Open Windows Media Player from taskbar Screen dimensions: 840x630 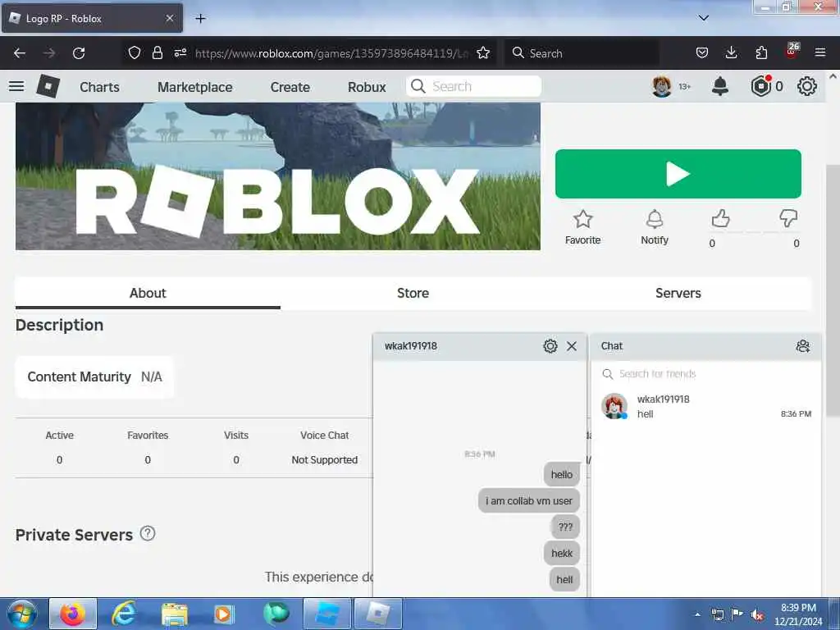pyautogui.click(x=222, y=614)
